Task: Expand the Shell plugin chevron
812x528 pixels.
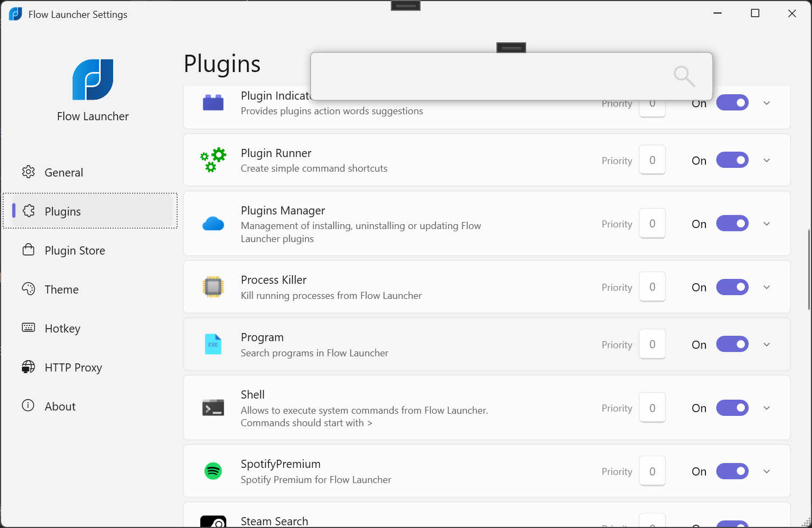Action: pyautogui.click(x=767, y=408)
